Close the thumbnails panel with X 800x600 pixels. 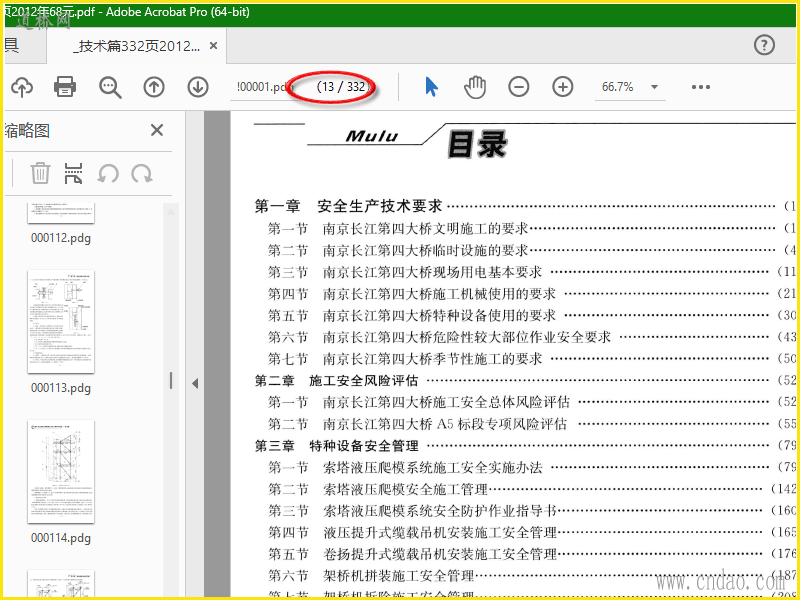click(157, 130)
